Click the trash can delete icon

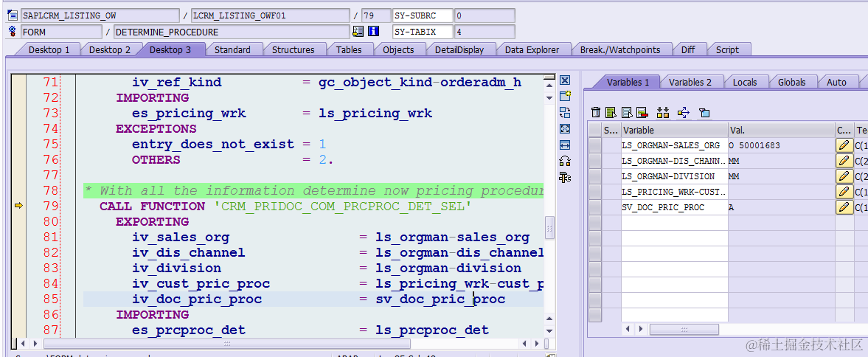point(596,113)
